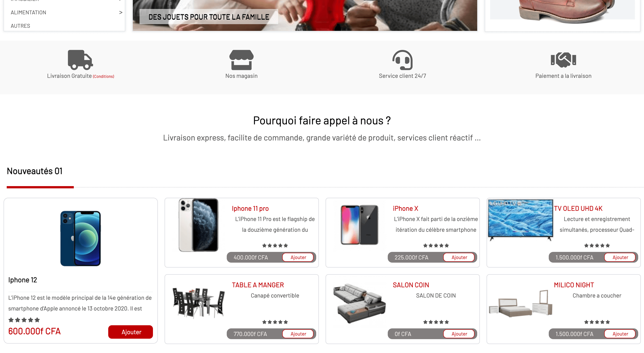Open the Conditions link for free delivery
Image resolution: width=644 pixels, height=353 pixels.
point(103,76)
